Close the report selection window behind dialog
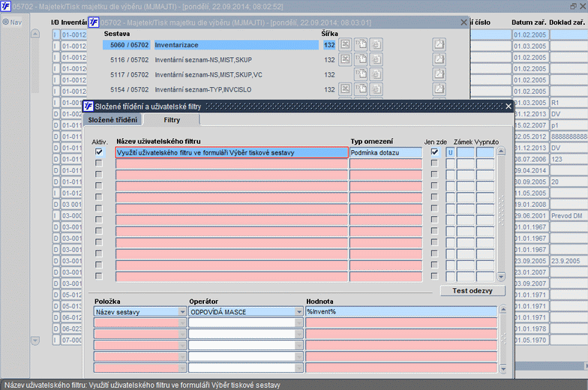 click(x=463, y=22)
